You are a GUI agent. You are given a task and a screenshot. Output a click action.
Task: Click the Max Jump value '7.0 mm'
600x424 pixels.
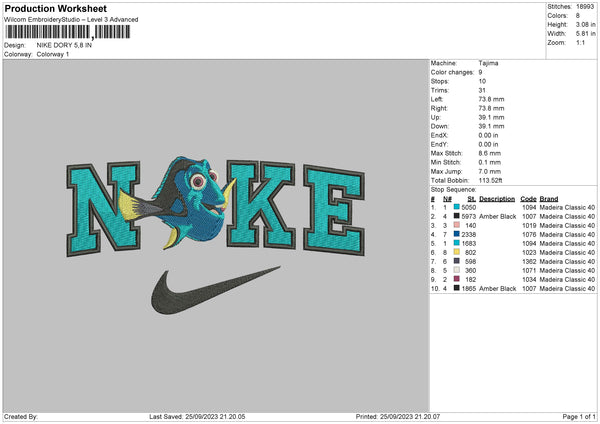[489, 171]
